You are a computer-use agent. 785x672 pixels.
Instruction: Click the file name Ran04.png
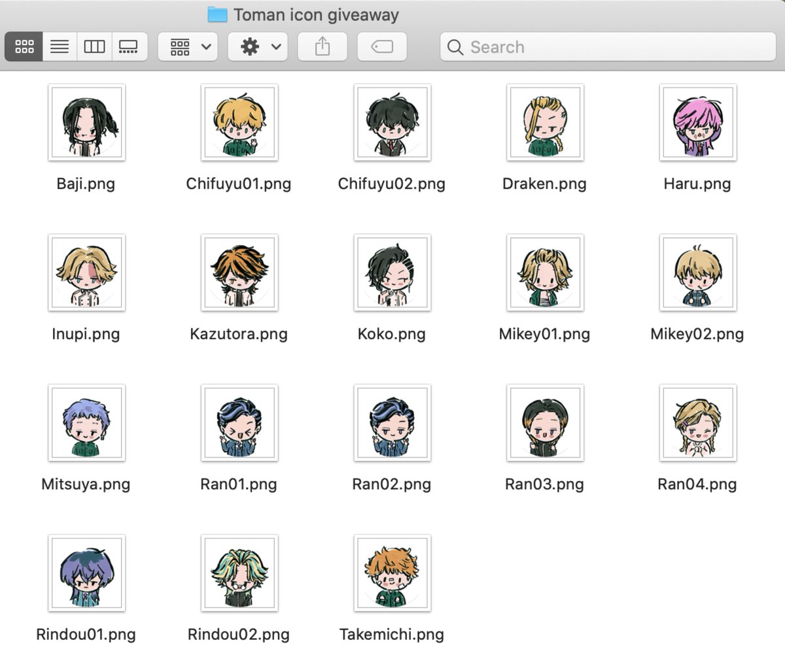pos(697,484)
